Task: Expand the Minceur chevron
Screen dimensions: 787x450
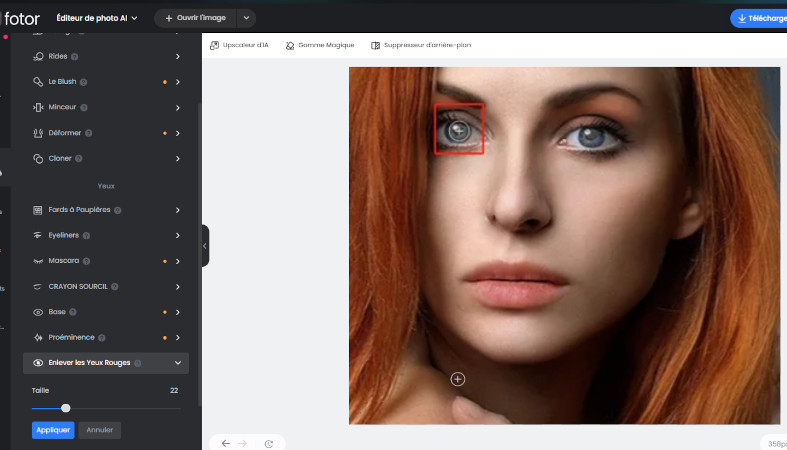Action: [x=178, y=107]
